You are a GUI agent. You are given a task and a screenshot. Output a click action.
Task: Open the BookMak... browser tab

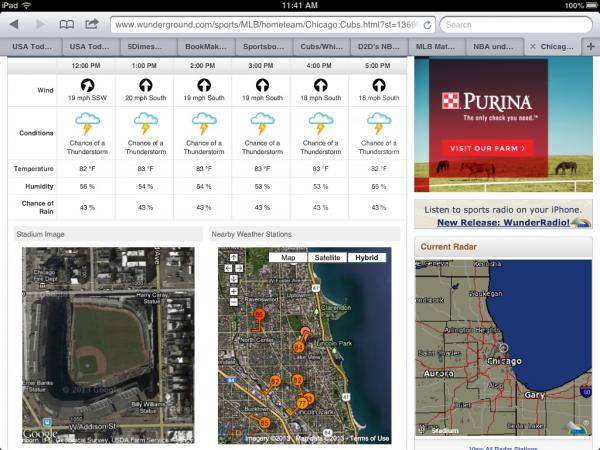point(206,46)
